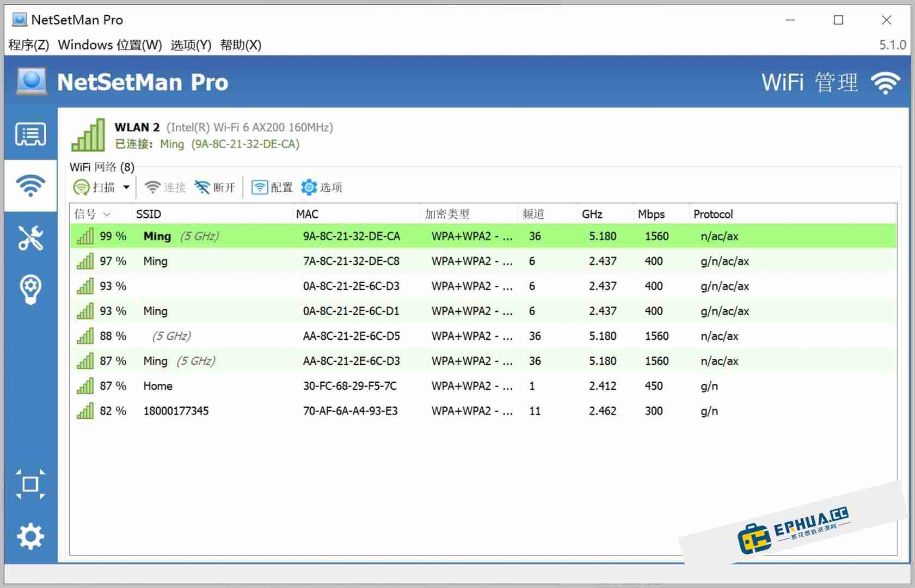Sort by the 信号 column header
Screen dimensions: 915x588
[x=101, y=214]
